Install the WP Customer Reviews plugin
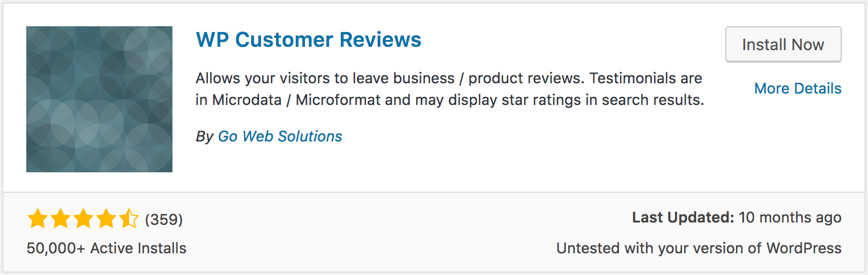Viewport: 868px width, 275px height. coord(783,45)
